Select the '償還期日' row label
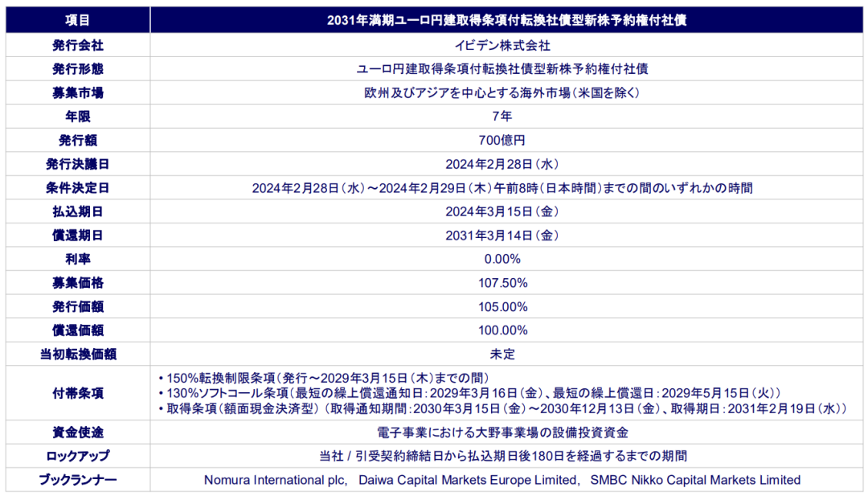 77,236
